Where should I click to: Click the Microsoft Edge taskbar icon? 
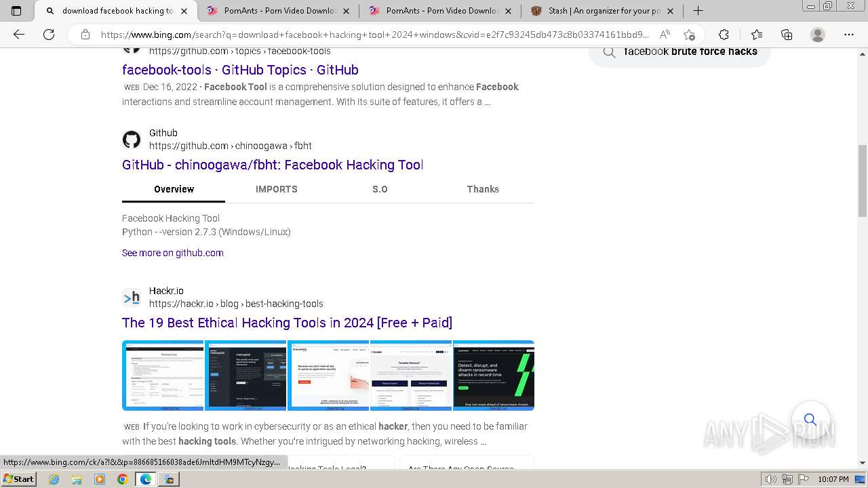[145, 479]
